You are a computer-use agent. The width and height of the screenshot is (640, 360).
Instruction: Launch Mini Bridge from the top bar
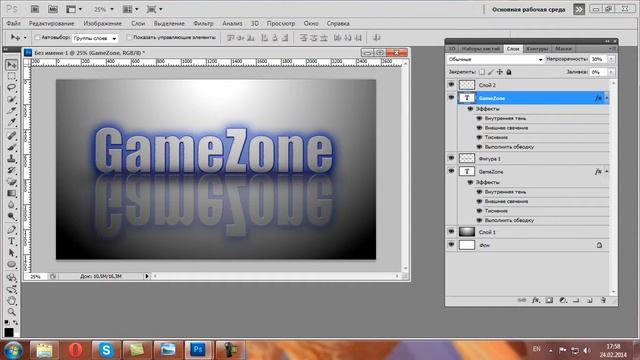pyautogui.click(x=53, y=9)
